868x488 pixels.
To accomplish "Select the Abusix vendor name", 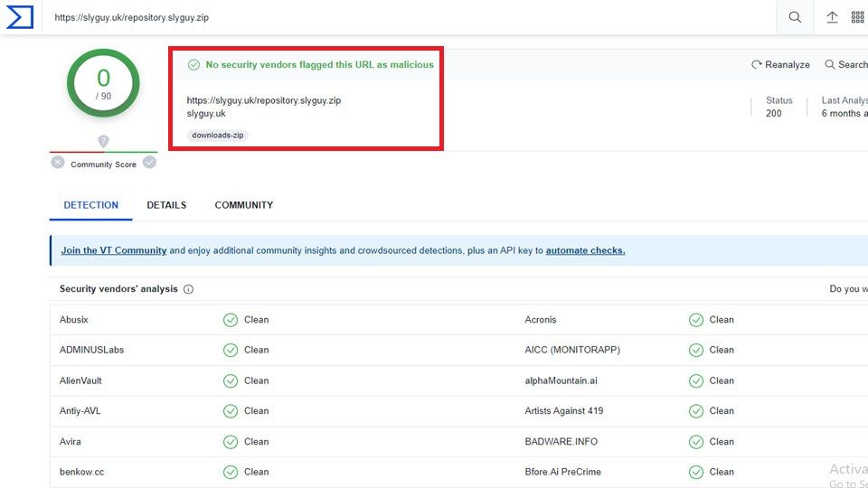I will tap(73, 320).
